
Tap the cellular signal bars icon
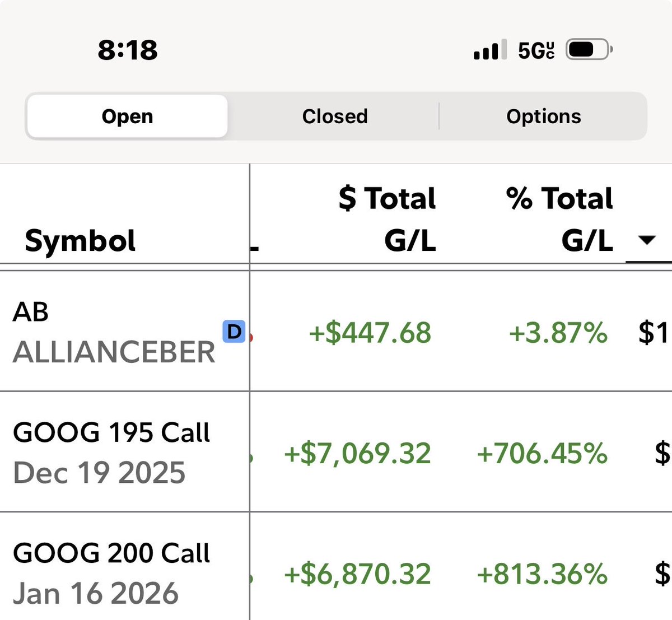[490, 50]
